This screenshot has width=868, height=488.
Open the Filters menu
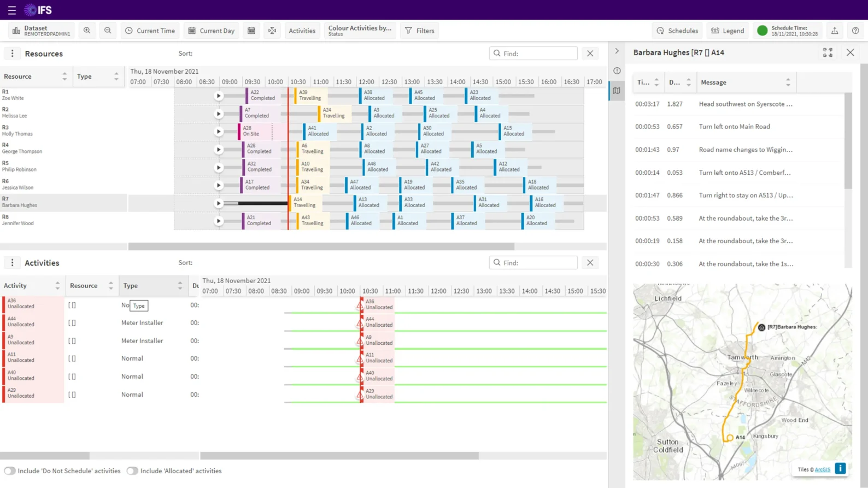click(x=419, y=31)
